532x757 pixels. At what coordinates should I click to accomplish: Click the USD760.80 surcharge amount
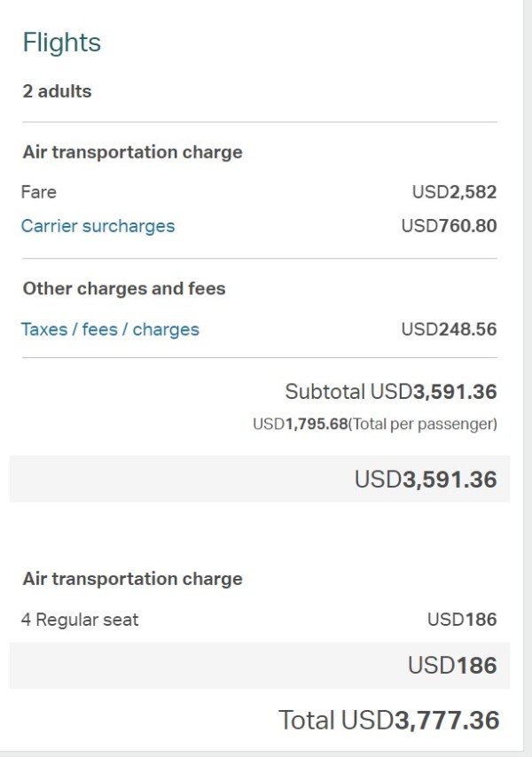[x=449, y=225]
